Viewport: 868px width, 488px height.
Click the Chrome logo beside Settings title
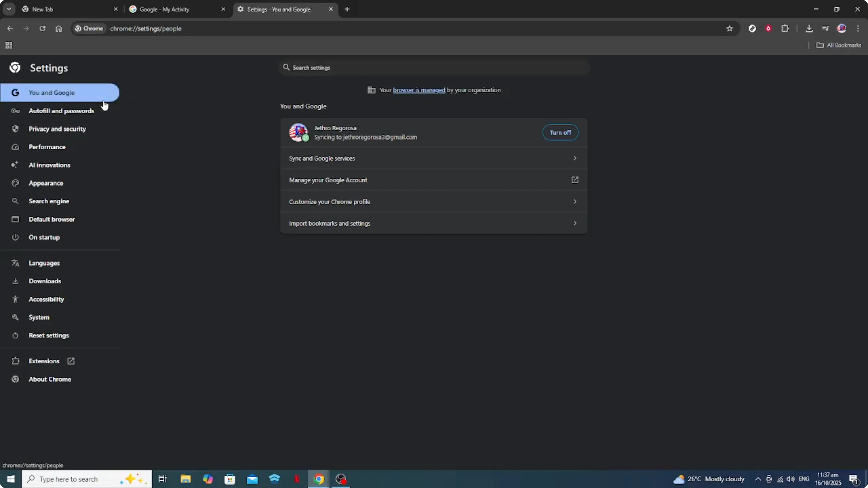click(15, 68)
